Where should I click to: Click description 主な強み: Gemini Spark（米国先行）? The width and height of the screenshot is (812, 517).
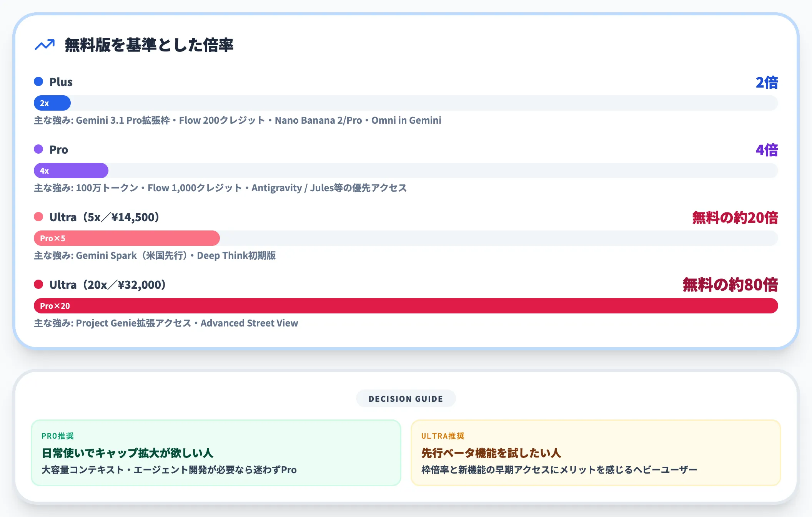pos(155,255)
